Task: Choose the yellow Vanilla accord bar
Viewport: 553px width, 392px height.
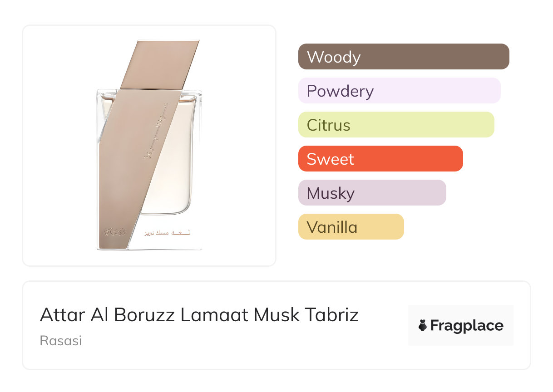Action: pos(351,227)
